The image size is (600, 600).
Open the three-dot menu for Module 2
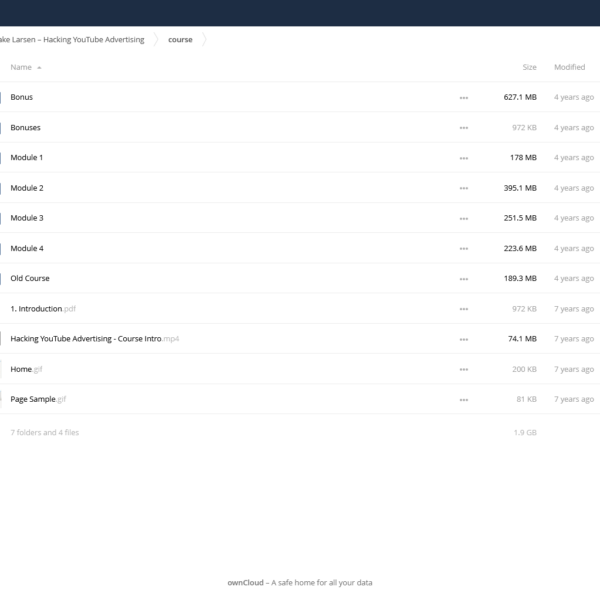[x=464, y=188]
